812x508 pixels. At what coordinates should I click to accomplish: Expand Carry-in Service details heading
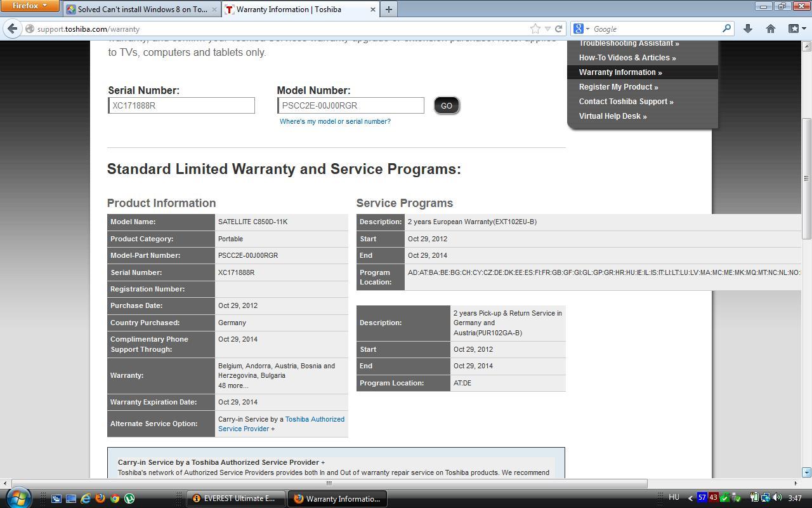click(x=221, y=462)
